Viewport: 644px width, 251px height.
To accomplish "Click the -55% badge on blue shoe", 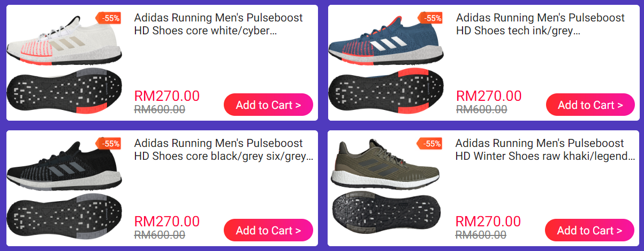I will tap(431, 18).
